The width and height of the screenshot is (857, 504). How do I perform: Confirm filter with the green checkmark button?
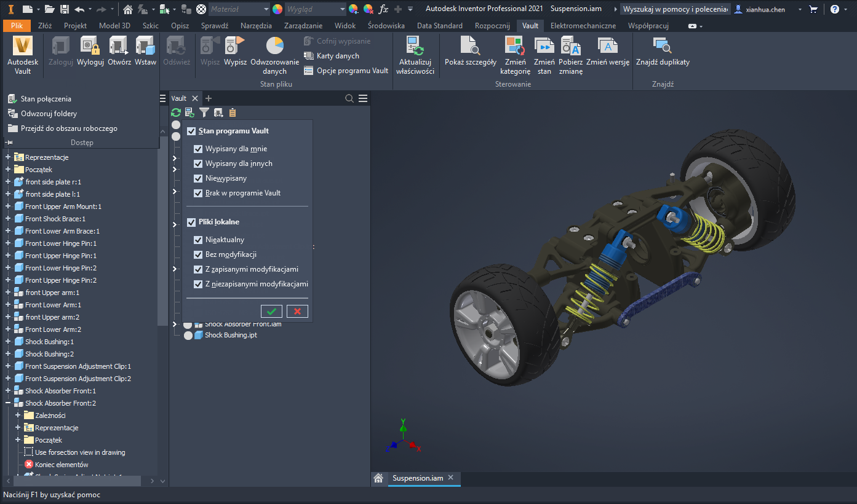click(271, 311)
